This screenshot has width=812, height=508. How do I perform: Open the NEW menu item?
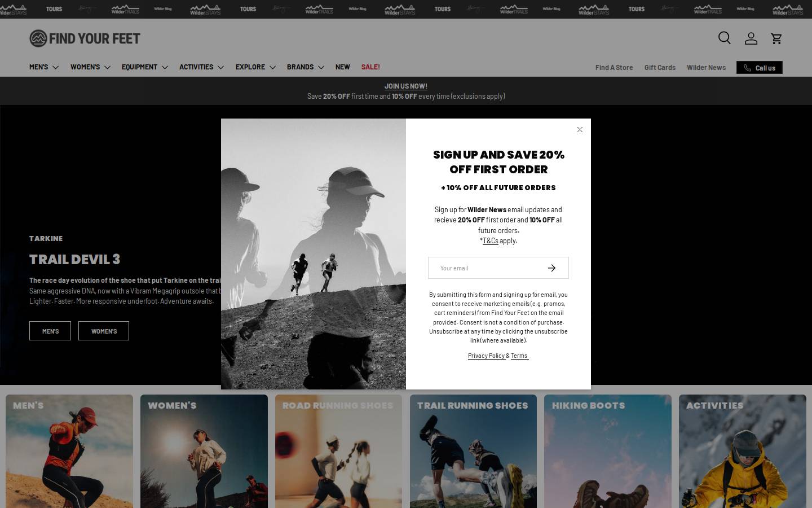[342, 67]
